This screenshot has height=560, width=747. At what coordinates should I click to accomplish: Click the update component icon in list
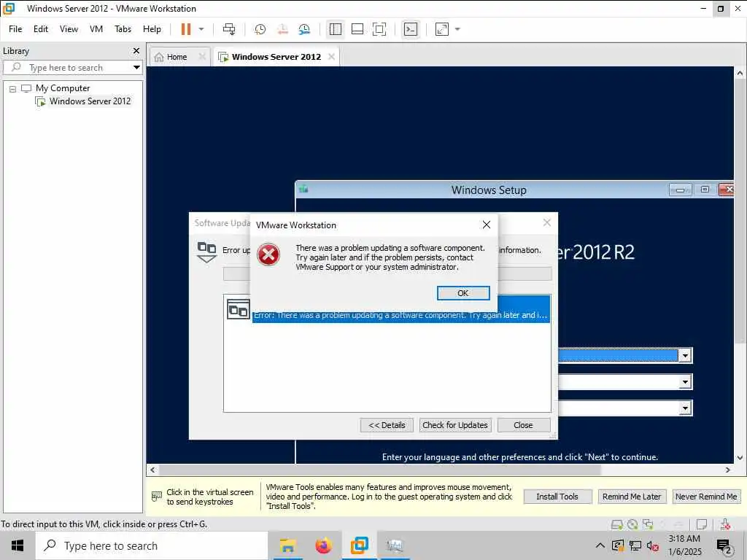[239, 309]
